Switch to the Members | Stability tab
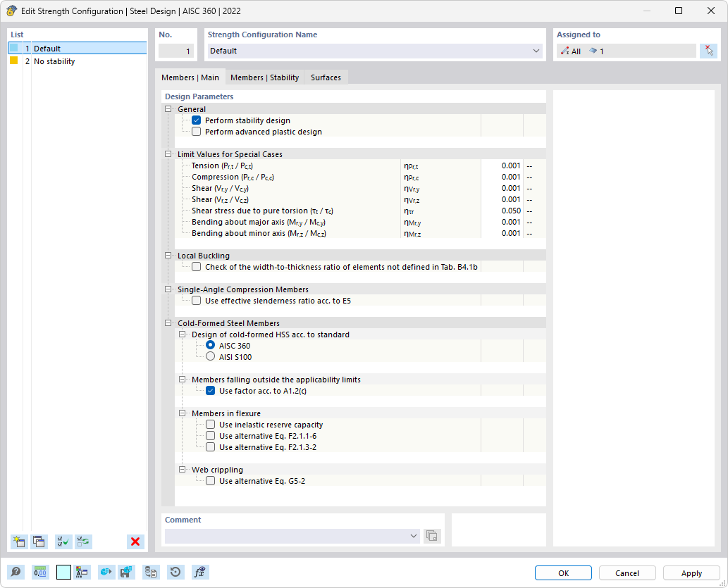 point(264,77)
